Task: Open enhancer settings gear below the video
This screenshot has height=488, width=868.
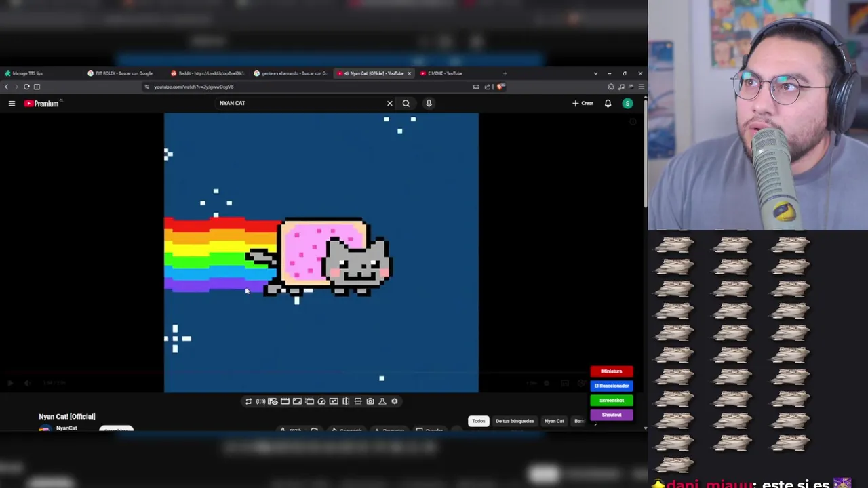Action: click(395, 401)
